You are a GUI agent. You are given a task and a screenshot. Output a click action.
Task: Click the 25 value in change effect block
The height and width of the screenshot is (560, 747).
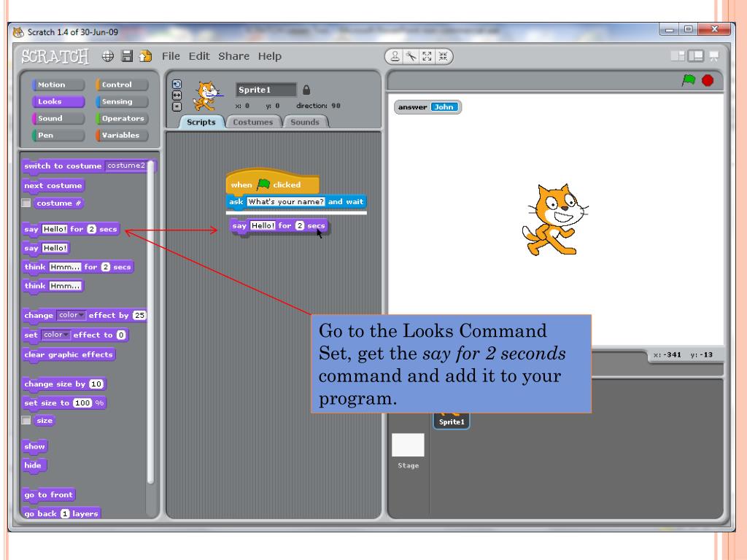coord(139,315)
